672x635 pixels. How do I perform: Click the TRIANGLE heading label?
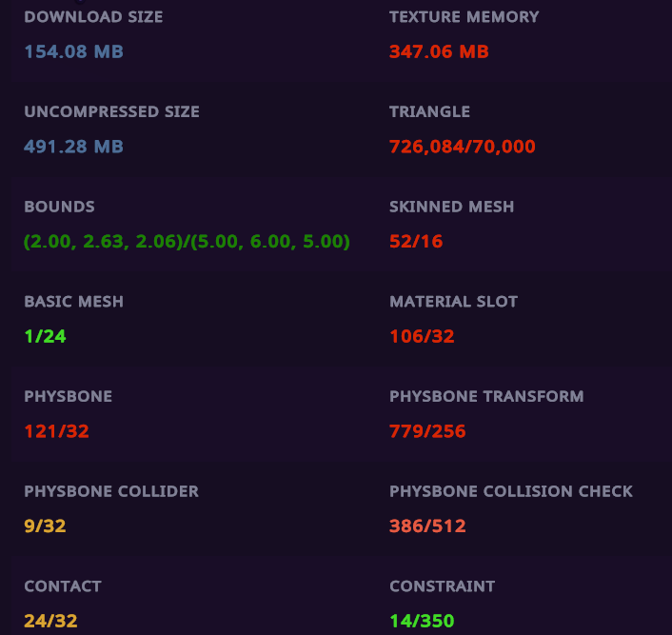pyautogui.click(x=429, y=111)
